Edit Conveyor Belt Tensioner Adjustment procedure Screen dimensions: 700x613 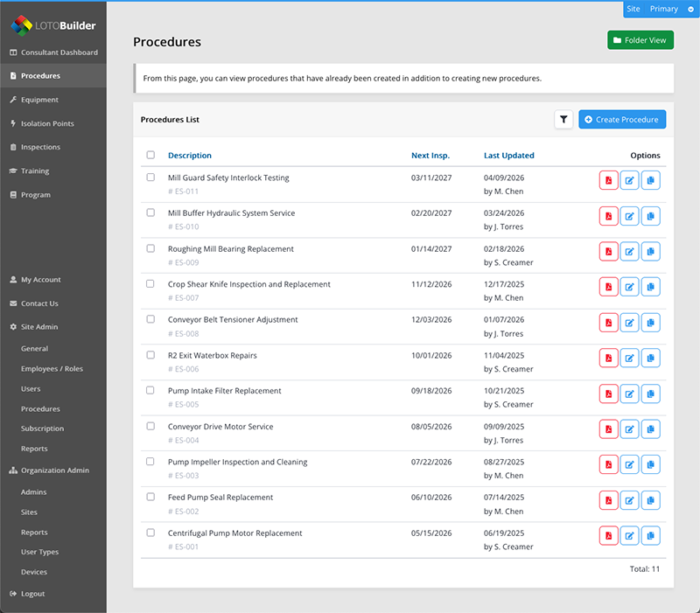pos(629,323)
